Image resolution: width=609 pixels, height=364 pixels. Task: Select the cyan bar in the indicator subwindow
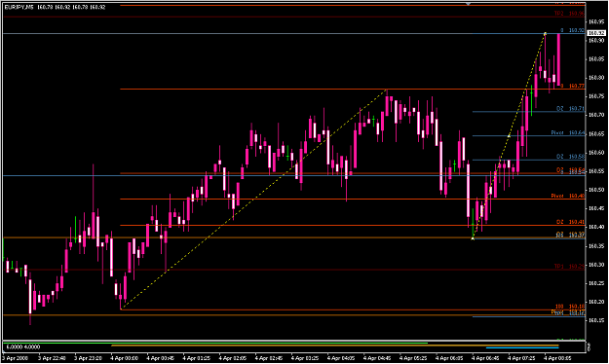point(522,347)
